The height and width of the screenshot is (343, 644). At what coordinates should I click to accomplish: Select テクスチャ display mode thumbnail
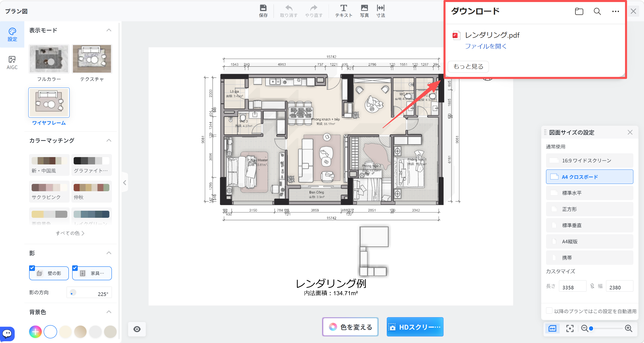click(92, 59)
